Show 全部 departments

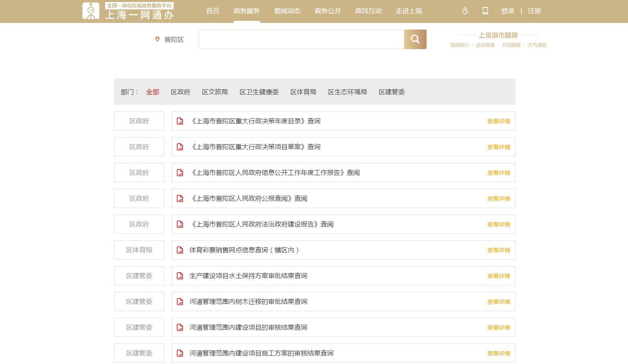[153, 92]
